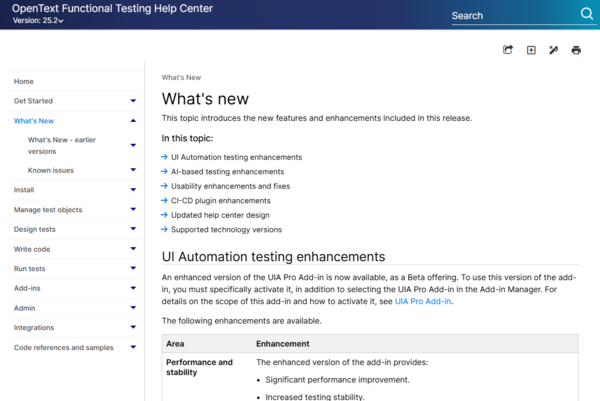The height and width of the screenshot is (401, 600).
Task: Expand the Add-ins sidebar section
Action: coord(133,287)
